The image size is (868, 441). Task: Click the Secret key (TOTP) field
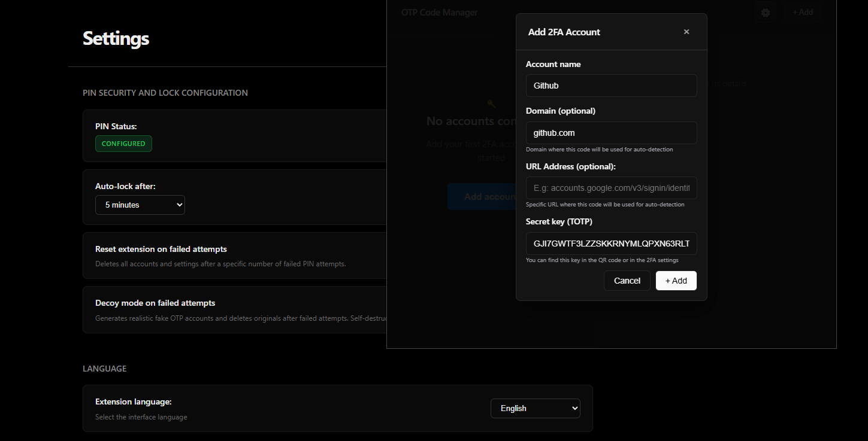click(x=611, y=244)
